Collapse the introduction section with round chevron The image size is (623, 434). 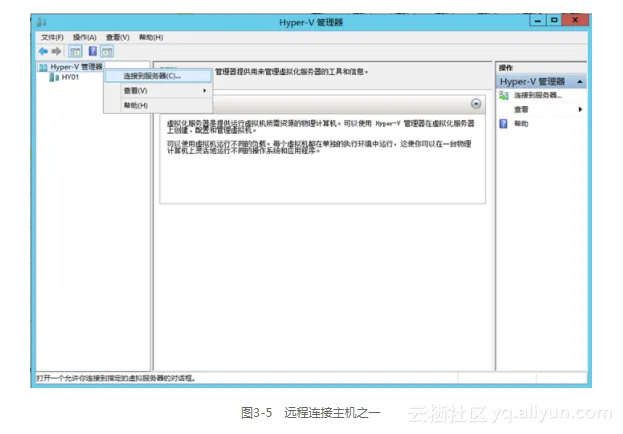[x=476, y=104]
